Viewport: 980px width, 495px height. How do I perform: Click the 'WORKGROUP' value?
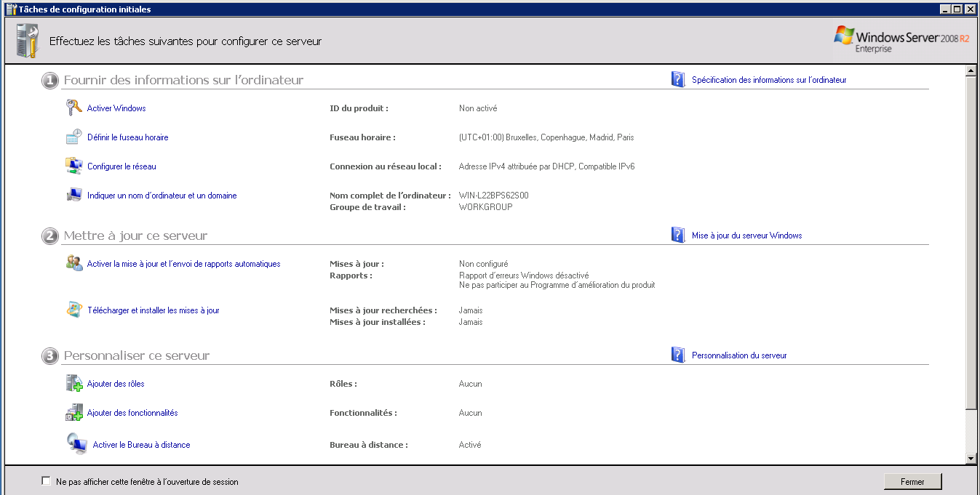coord(486,207)
